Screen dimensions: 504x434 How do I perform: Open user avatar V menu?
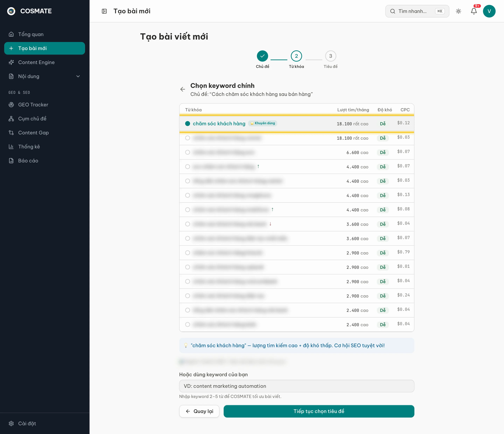(x=489, y=11)
